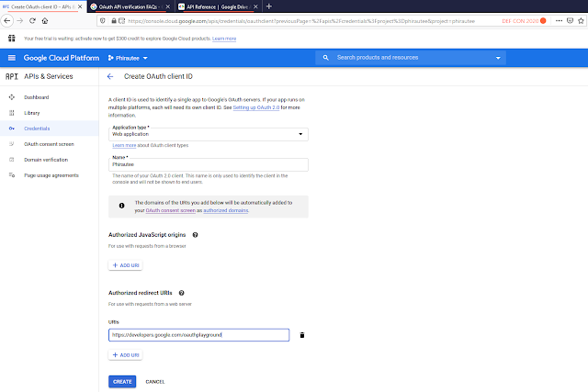Add URI under Authorized JavaScript origins
588x392 pixels.
[126, 265]
